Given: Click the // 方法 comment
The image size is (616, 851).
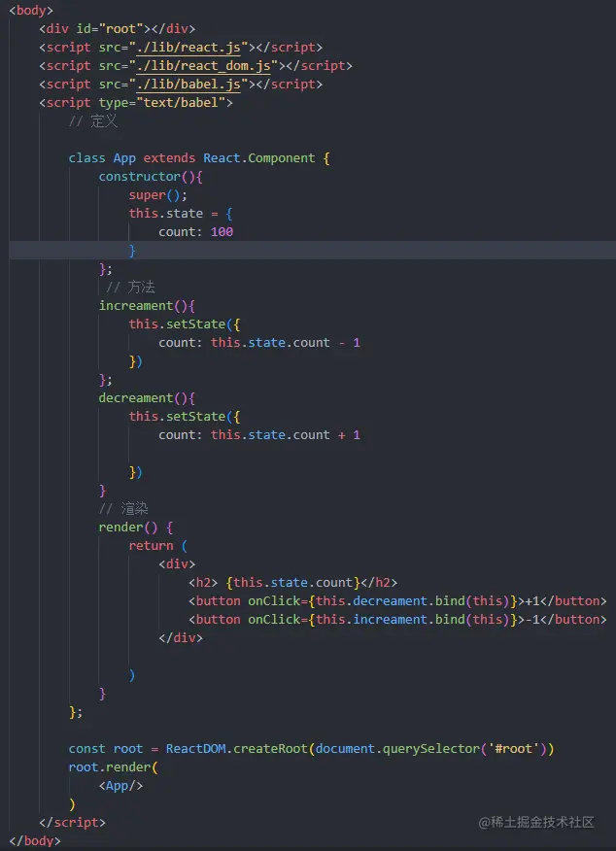Looking at the screenshot, I should 131,287.
